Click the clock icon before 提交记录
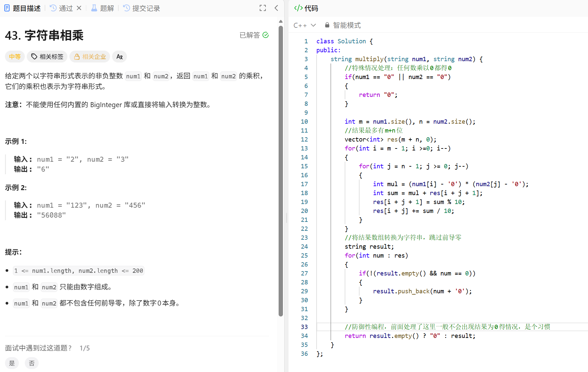Image resolution: width=588 pixels, height=372 pixels. 126,8
